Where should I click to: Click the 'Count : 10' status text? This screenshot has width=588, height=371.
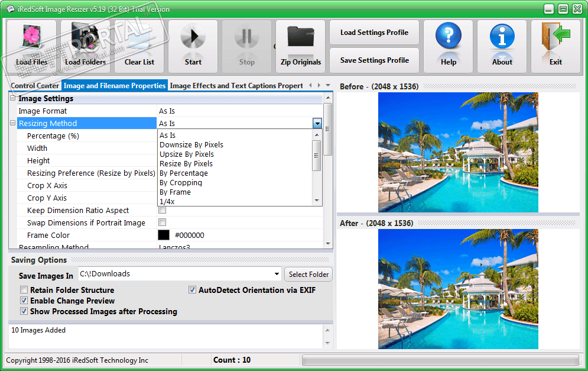click(232, 360)
